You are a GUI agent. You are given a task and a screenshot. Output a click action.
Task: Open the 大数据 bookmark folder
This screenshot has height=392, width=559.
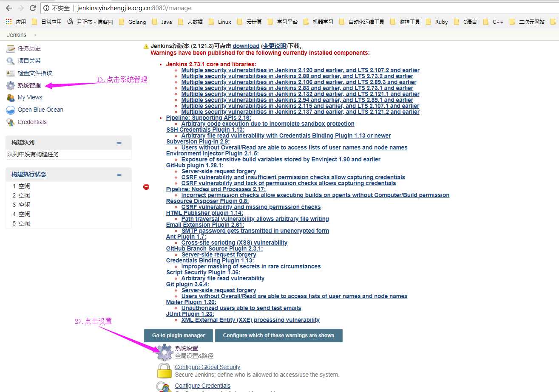click(x=190, y=22)
